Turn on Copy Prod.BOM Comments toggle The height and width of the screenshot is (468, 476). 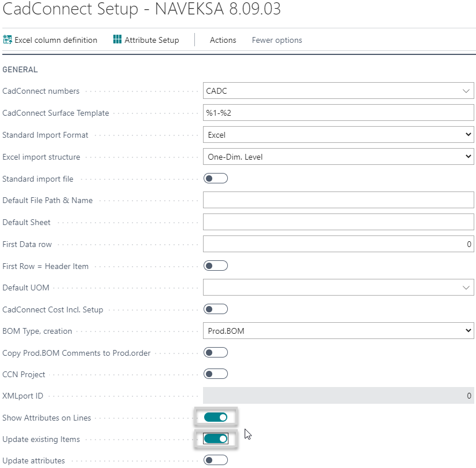(216, 352)
